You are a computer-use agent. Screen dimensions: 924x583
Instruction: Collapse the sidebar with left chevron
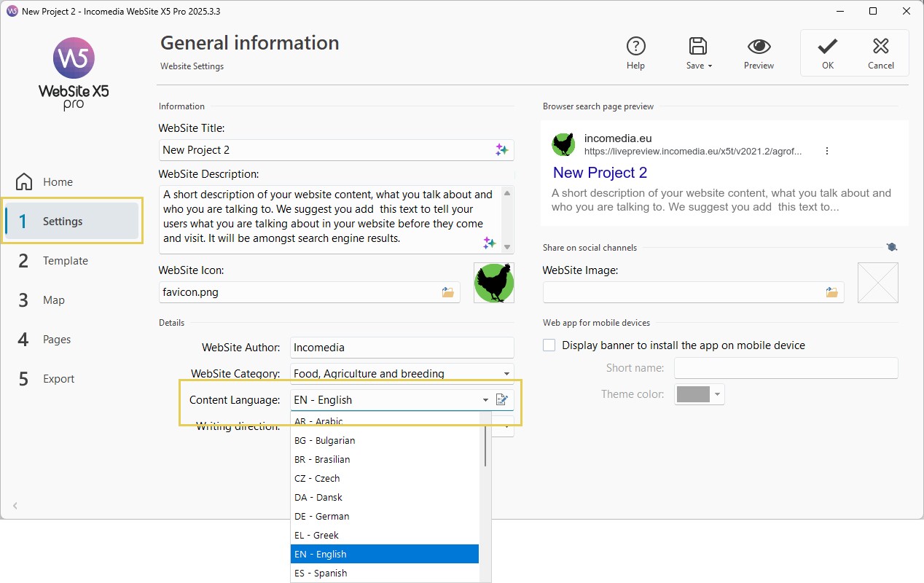15,506
